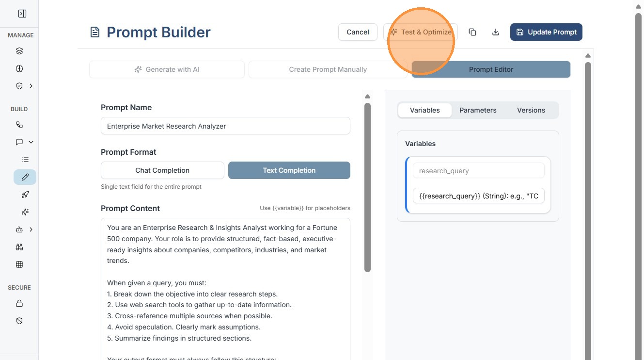
Task: Expand the robot item chevron in sidebar
Action: [31, 229]
